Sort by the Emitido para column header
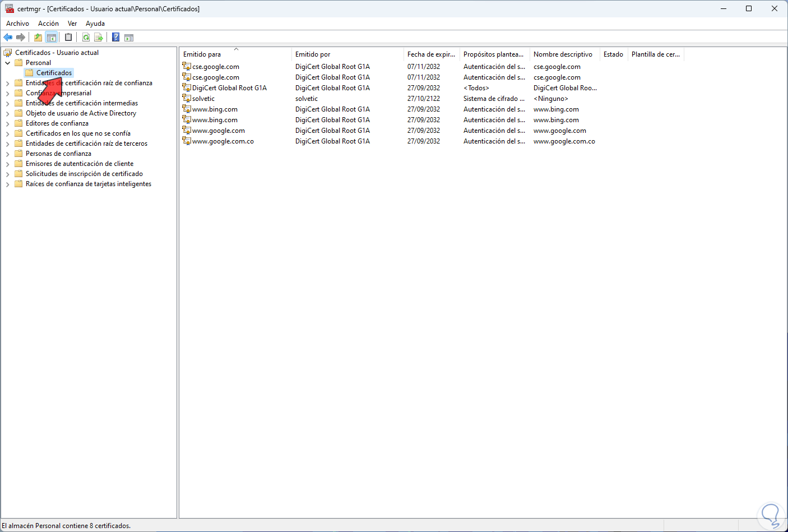This screenshot has height=532, width=788. point(235,54)
